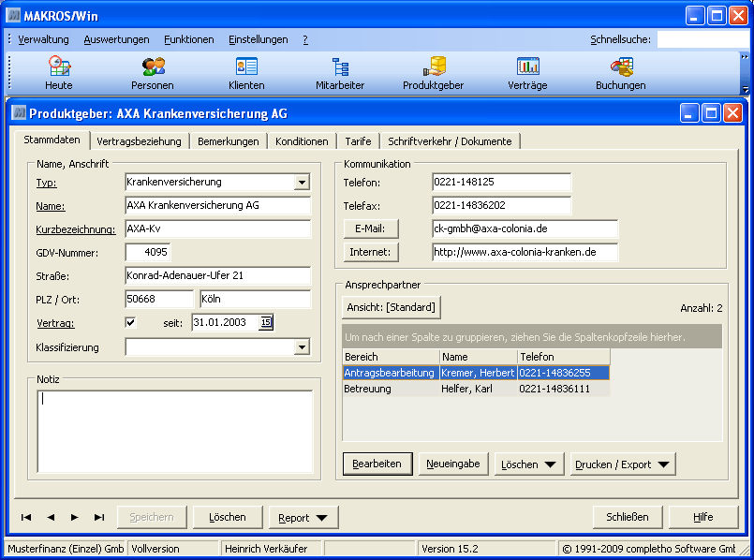Click the Name input field
The width and height of the screenshot is (754, 560).
tap(218, 206)
